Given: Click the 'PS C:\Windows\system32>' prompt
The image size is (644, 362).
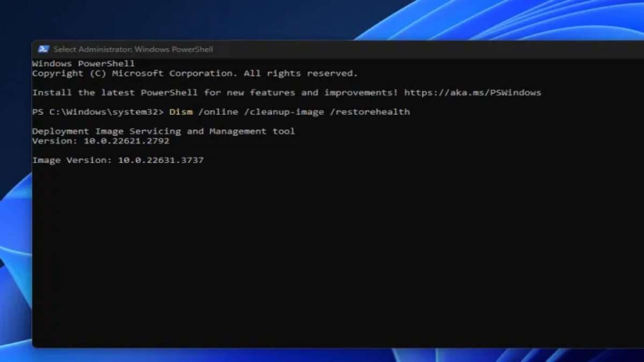Looking at the screenshot, I should tap(98, 112).
